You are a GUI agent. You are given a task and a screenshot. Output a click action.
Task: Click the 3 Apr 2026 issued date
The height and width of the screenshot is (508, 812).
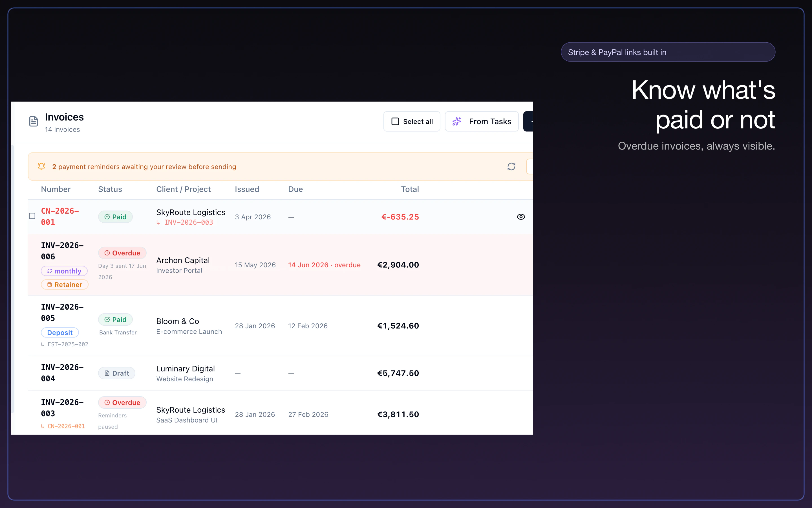point(253,217)
